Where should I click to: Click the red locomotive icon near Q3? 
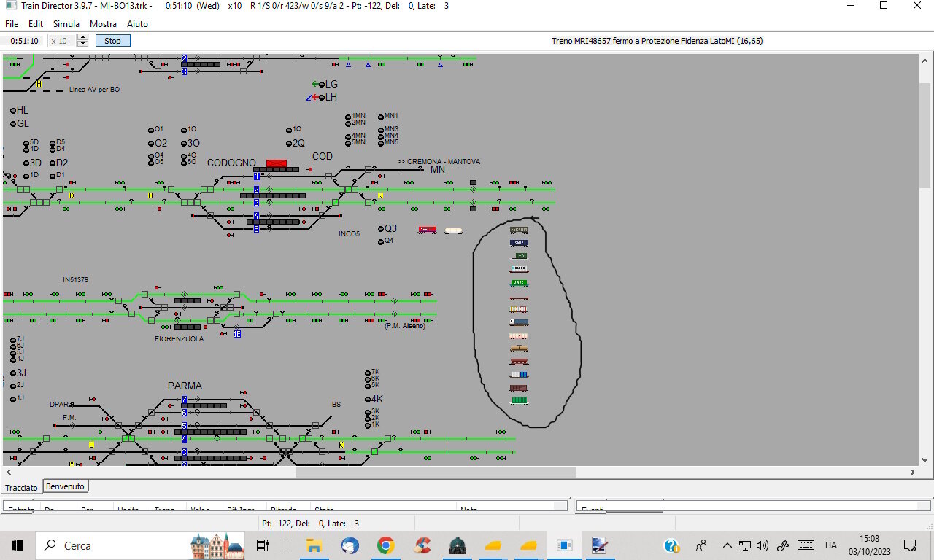(427, 230)
